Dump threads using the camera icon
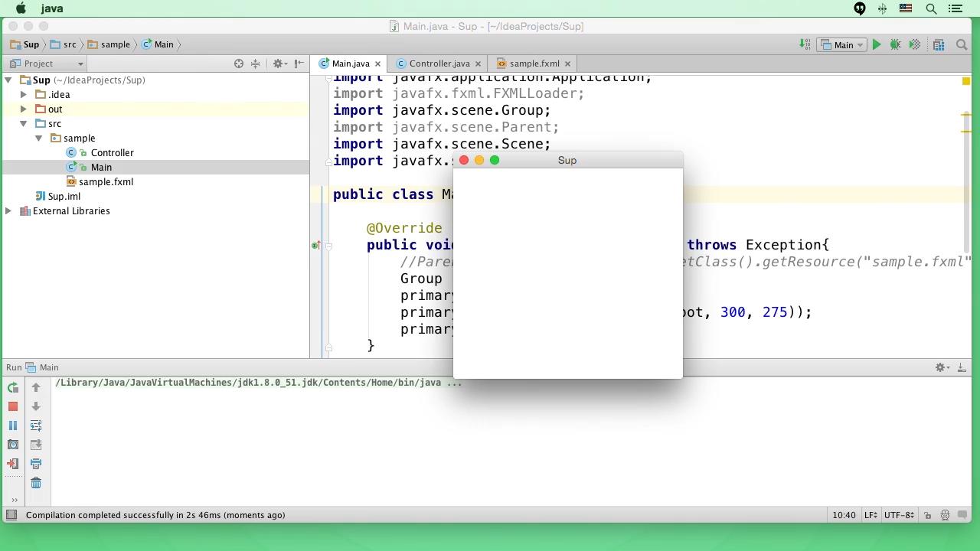This screenshot has width=980, height=551. (x=13, y=445)
